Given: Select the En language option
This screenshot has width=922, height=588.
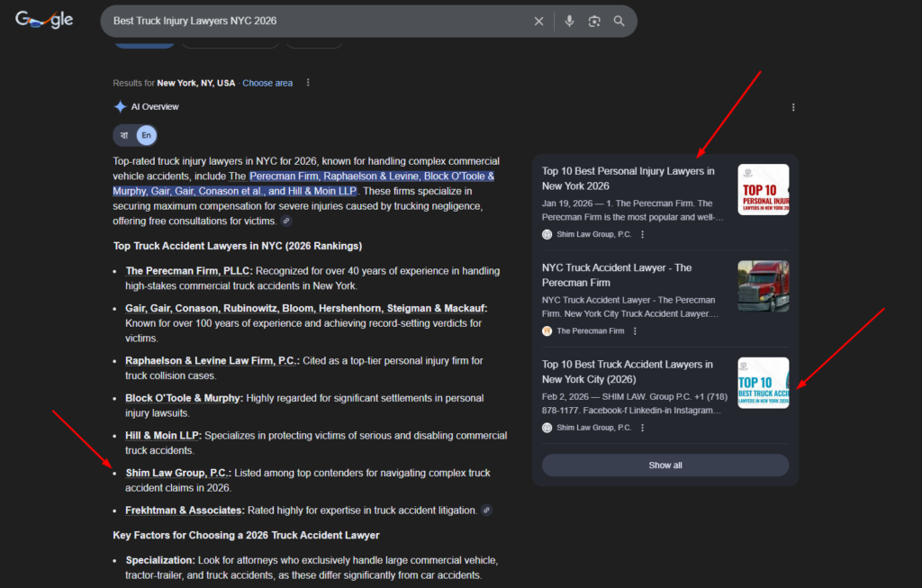Looking at the screenshot, I should coord(145,135).
